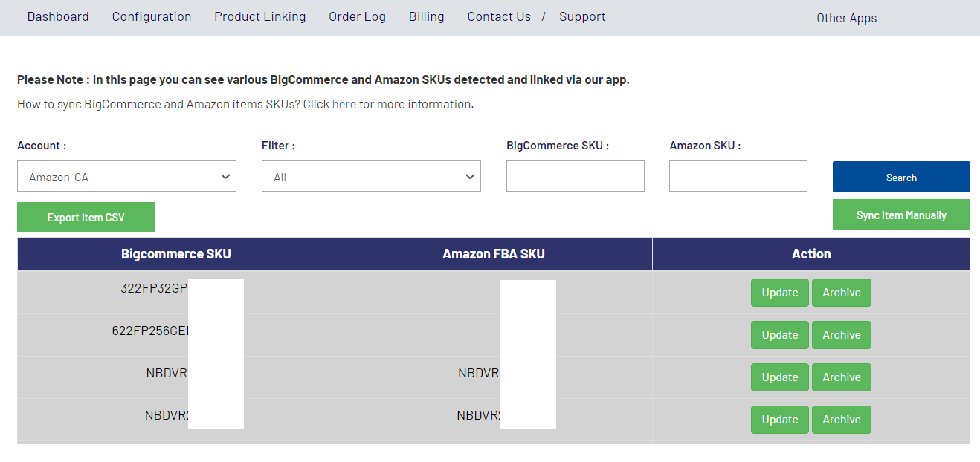The width and height of the screenshot is (980, 462).
Task: Open the Dashboard menu item
Action: (58, 16)
